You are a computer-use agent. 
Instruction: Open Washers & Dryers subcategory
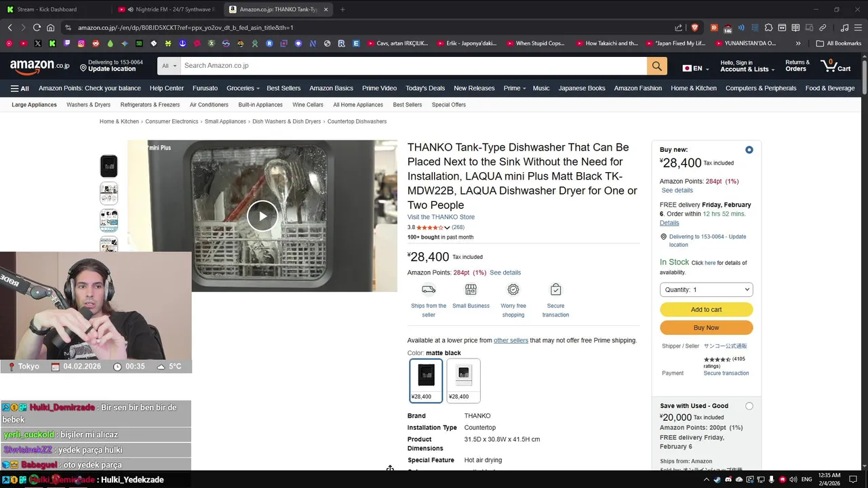point(88,105)
